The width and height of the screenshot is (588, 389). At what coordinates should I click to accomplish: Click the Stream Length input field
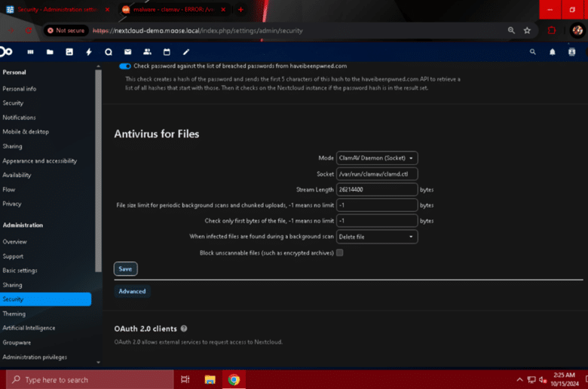point(377,189)
